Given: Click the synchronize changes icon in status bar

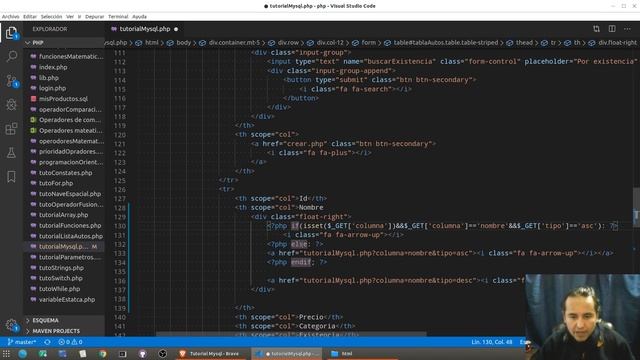Looking at the screenshot, I should tap(47, 342).
